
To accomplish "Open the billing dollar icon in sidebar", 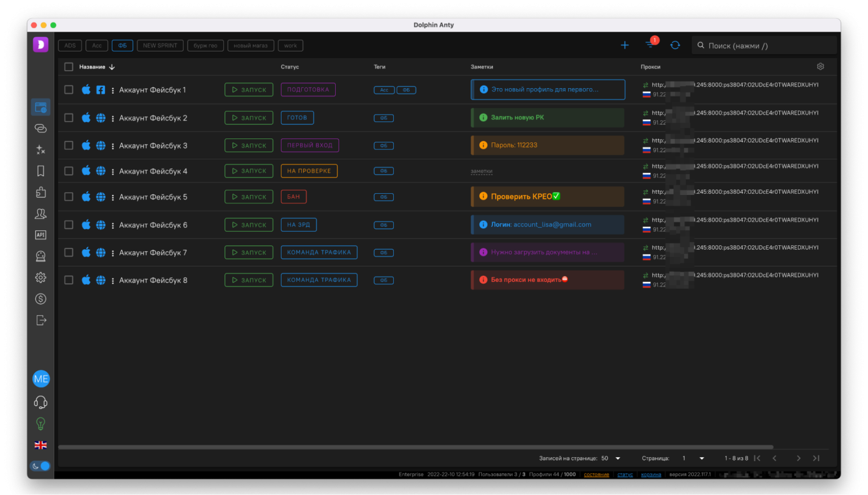I will [x=41, y=299].
